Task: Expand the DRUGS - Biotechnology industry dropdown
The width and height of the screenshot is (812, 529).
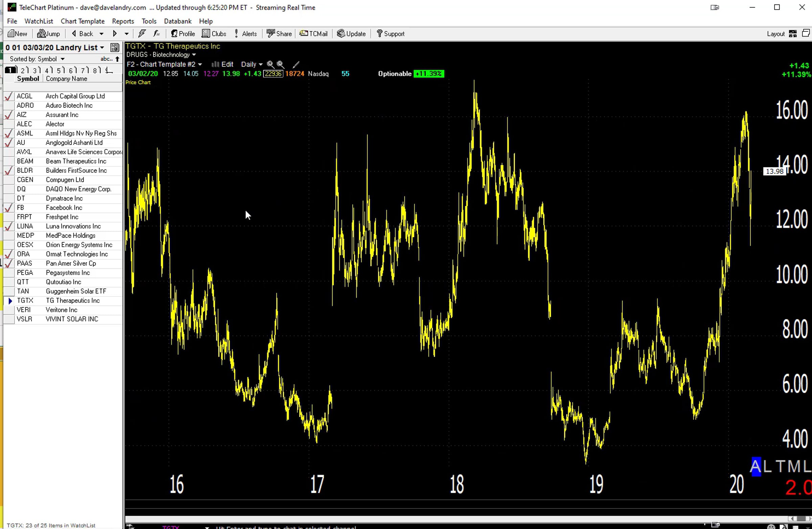Action: tap(194, 54)
